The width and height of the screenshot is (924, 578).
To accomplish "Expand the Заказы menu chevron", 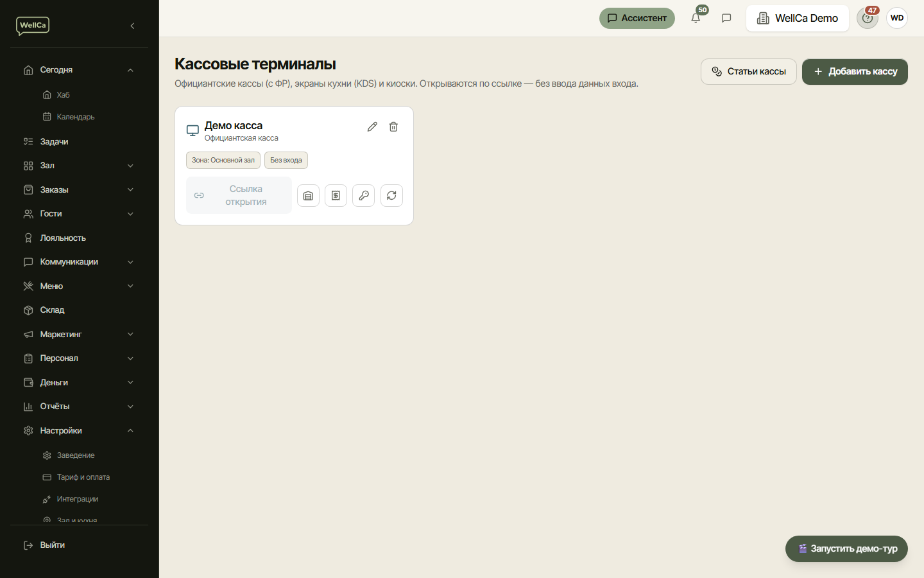I will 130,189.
